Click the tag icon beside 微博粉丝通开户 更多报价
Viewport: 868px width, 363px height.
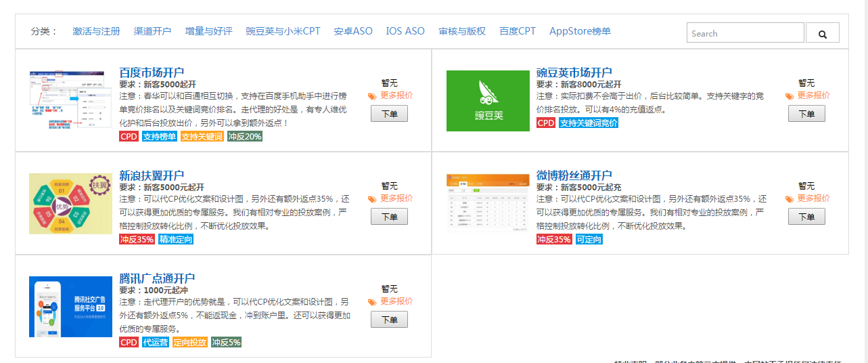790,199
